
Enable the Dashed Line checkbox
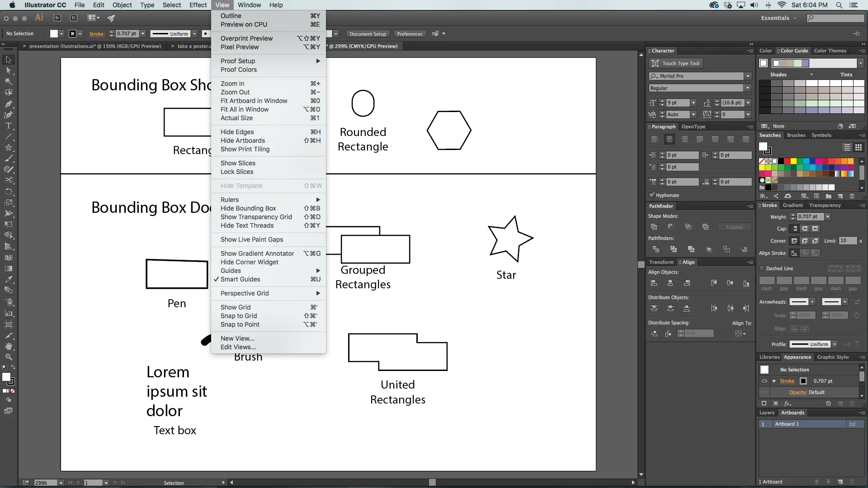click(x=762, y=268)
